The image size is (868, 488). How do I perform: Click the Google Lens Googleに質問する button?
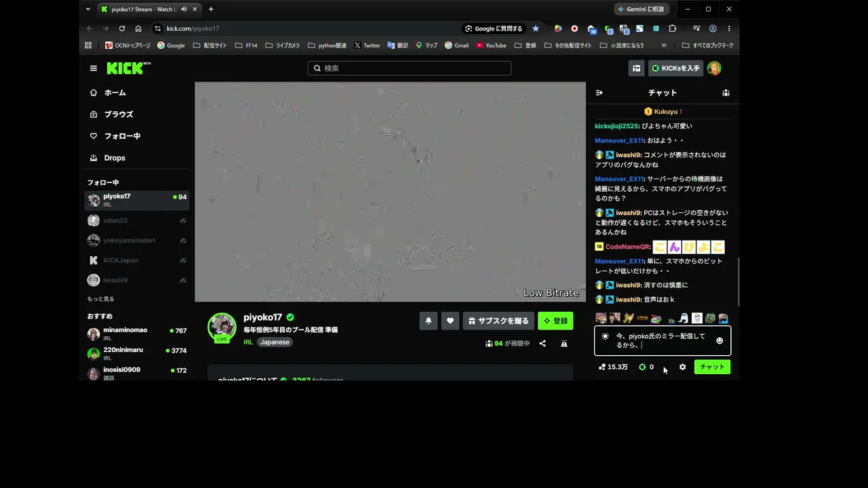[x=494, y=28]
